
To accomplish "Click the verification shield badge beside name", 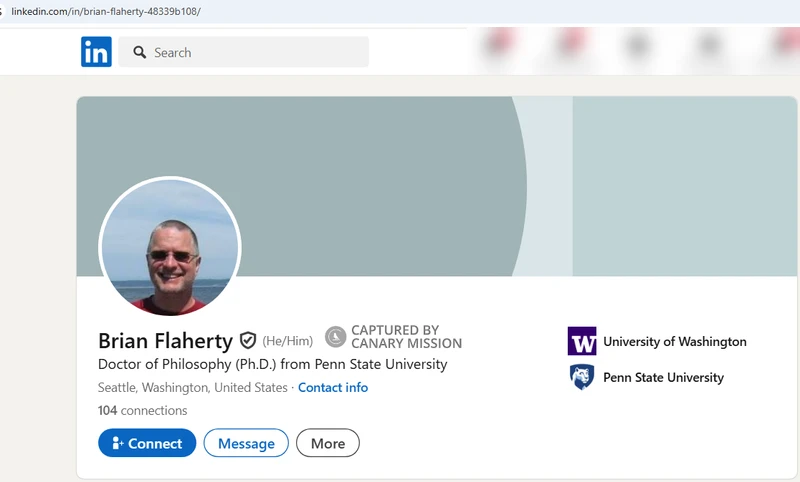I will coord(248,341).
